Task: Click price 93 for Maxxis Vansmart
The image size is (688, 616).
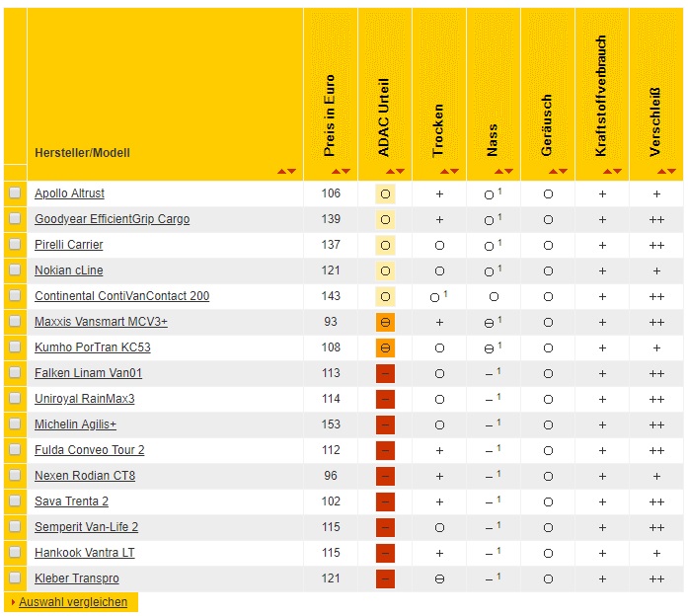Action: 331,322
